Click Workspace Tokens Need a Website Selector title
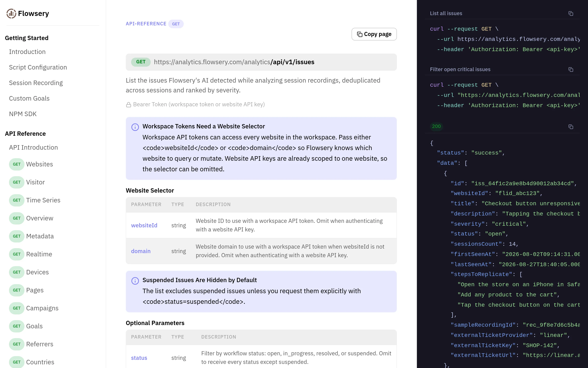This screenshot has height=368, width=588. point(204,127)
